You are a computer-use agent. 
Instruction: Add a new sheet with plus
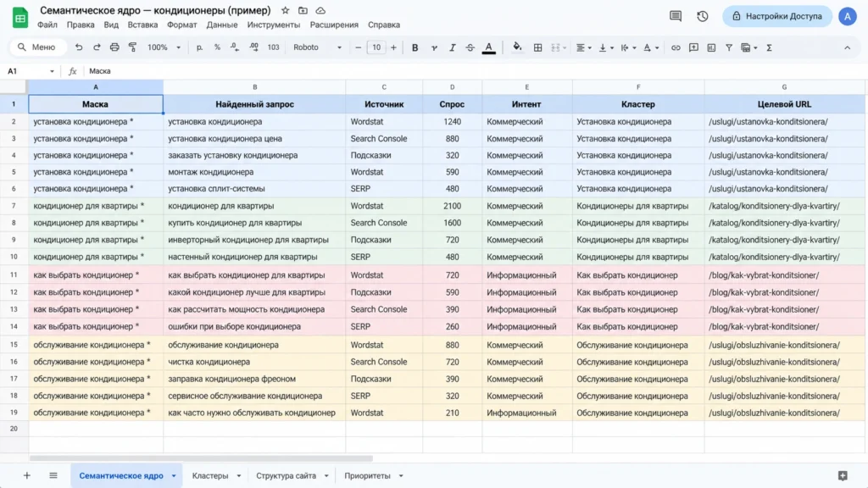[26, 475]
